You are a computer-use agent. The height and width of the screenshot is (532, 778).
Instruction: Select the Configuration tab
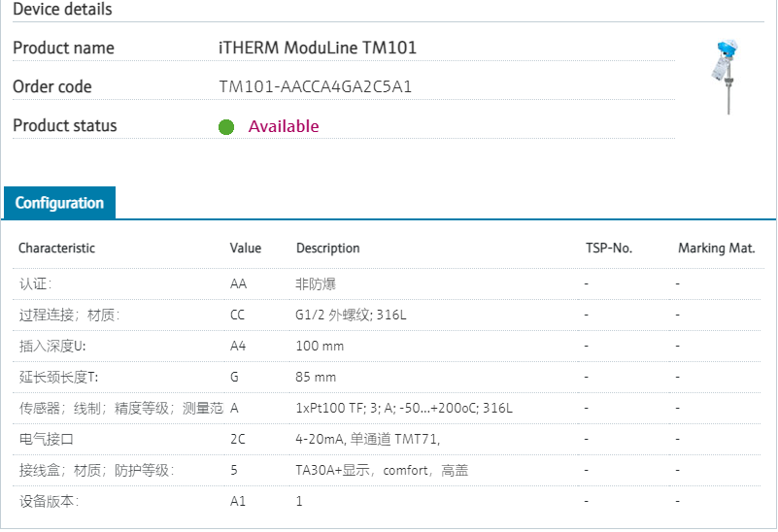click(59, 203)
